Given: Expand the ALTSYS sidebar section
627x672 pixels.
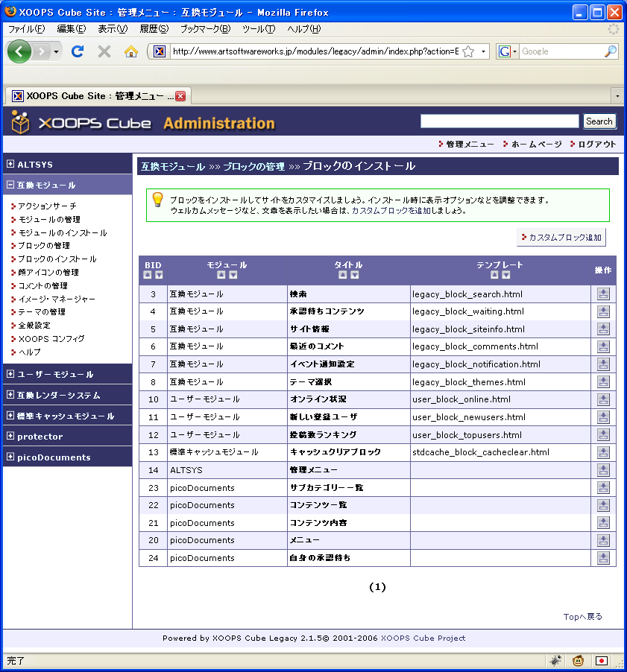Looking at the screenshot, I should click(x=10, y=164).
